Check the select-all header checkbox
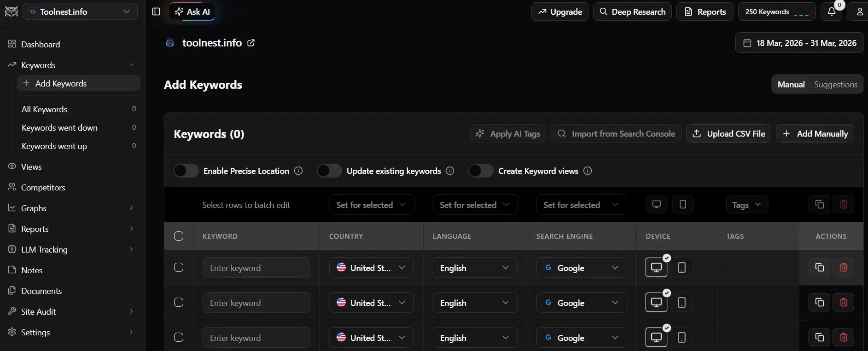Viewport: 868px width, 351px height. click(179, 236)
